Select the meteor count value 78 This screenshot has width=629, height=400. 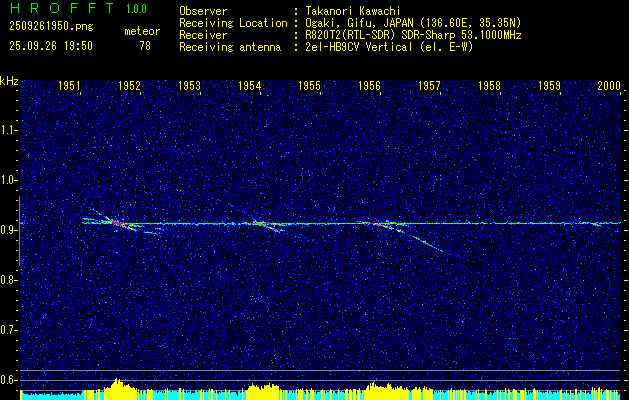point(145,46)
